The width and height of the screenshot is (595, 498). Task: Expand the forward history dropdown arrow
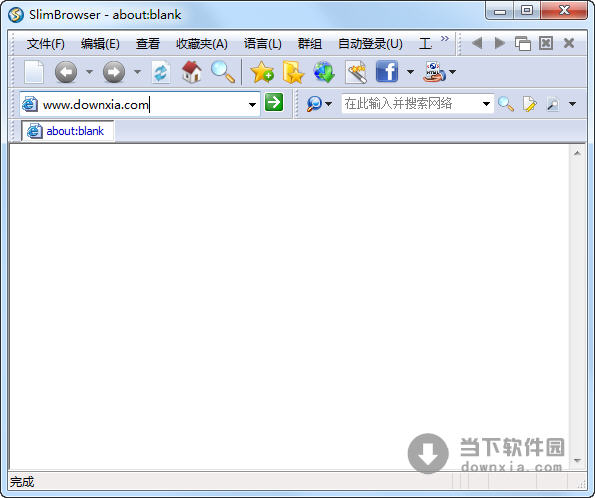click(137, 71)
